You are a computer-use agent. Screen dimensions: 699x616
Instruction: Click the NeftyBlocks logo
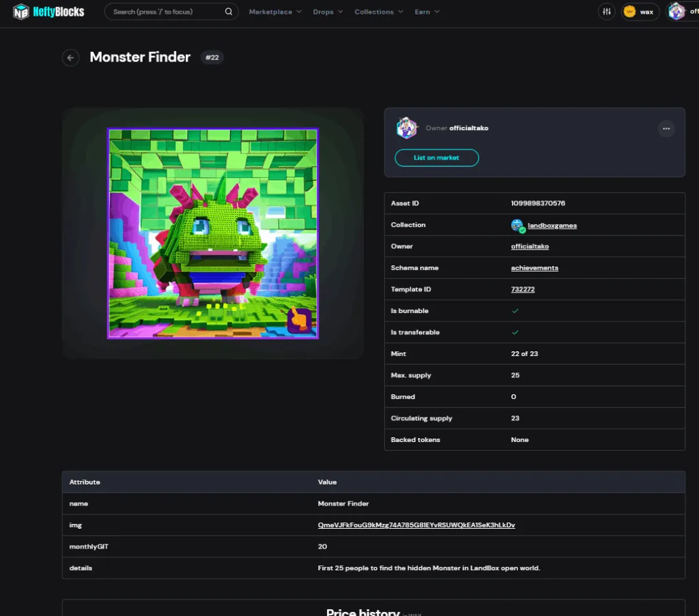[x=48, y=12]
